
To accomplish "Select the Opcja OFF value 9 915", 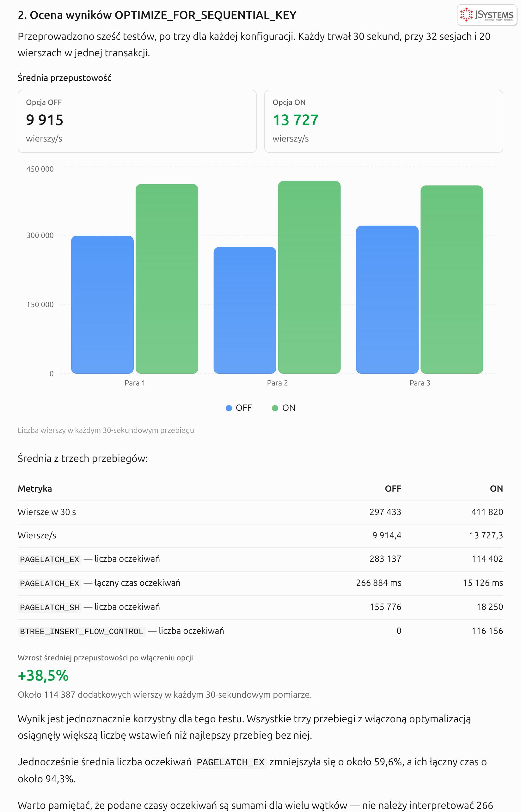I will [45, 120].
